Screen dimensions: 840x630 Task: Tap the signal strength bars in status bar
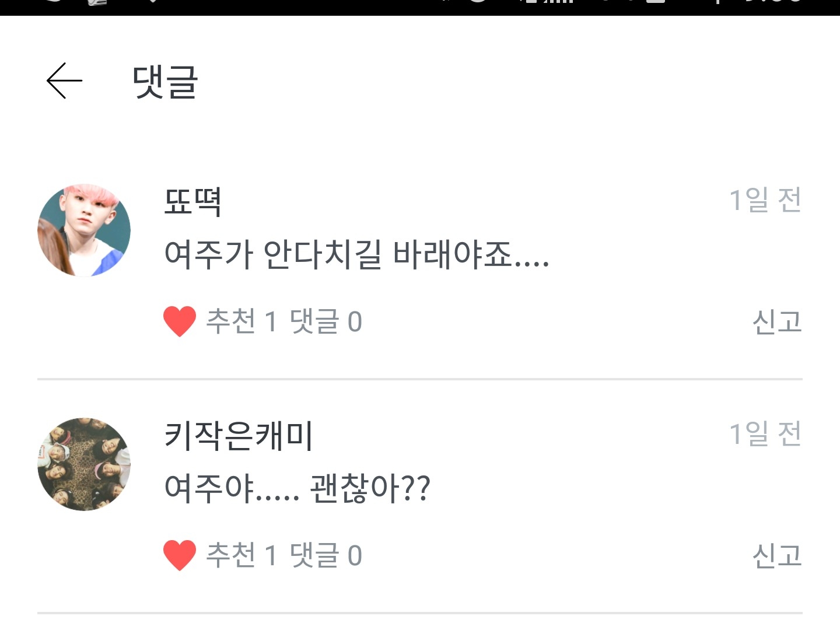(x=557, y=3)
